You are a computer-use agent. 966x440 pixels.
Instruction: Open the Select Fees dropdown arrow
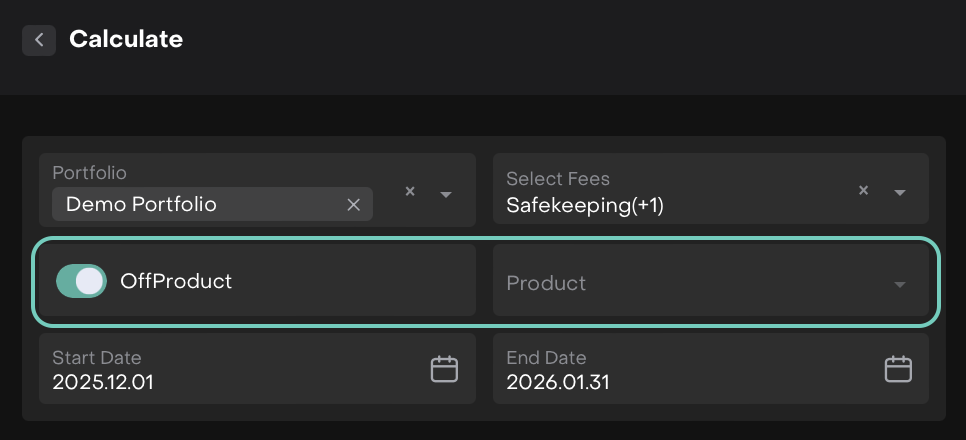tap(900, 193)
